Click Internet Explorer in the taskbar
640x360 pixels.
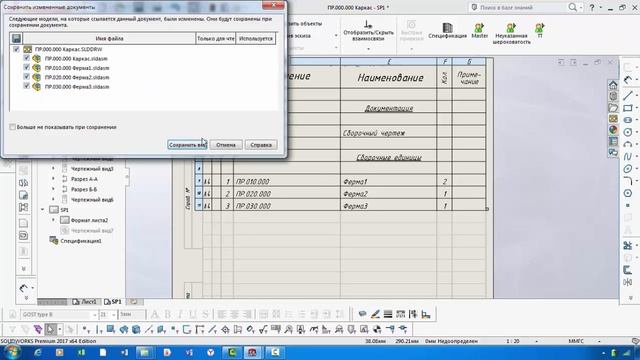(x=38, y=352)
